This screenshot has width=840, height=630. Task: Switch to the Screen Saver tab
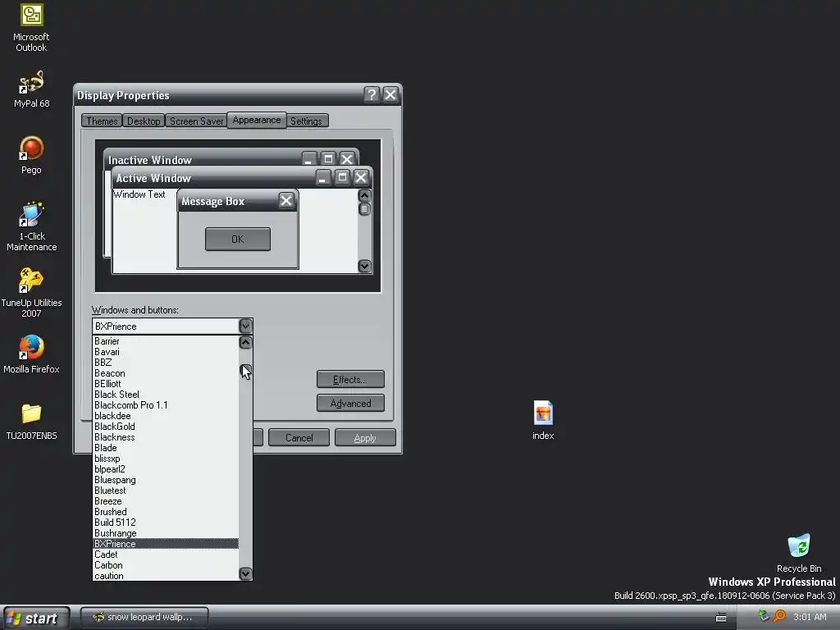tap(196, 121)
